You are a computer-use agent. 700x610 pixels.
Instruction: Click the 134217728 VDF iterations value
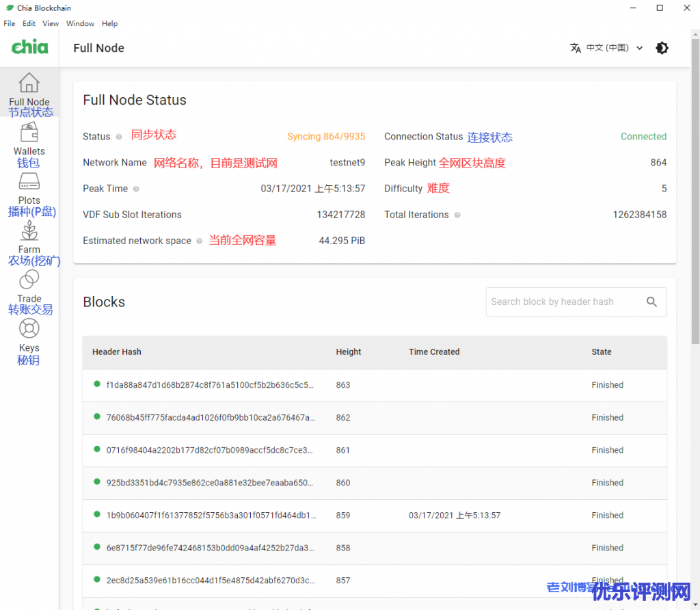click(x=341, y=215)
